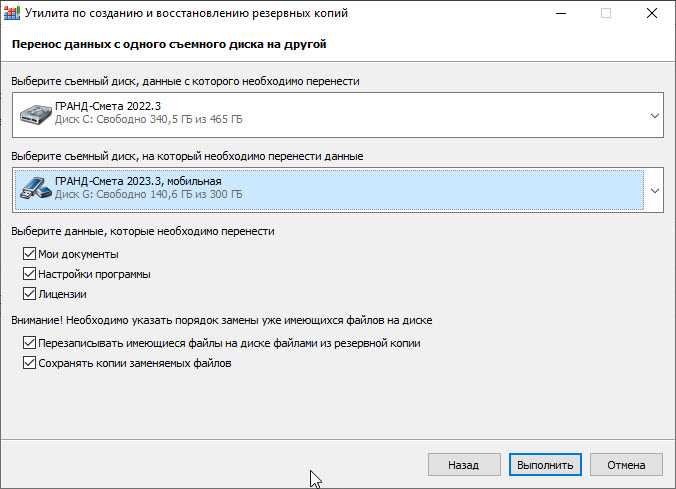The image size is (676, 489).
Task: Cancel with the Отмена button
Action: [626, 465]
